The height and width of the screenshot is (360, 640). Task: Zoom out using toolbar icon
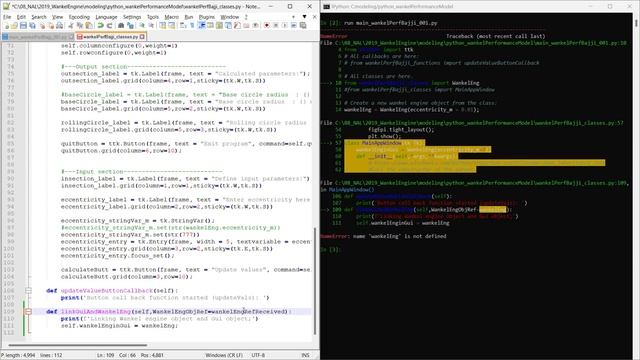[x=151, y=25]
